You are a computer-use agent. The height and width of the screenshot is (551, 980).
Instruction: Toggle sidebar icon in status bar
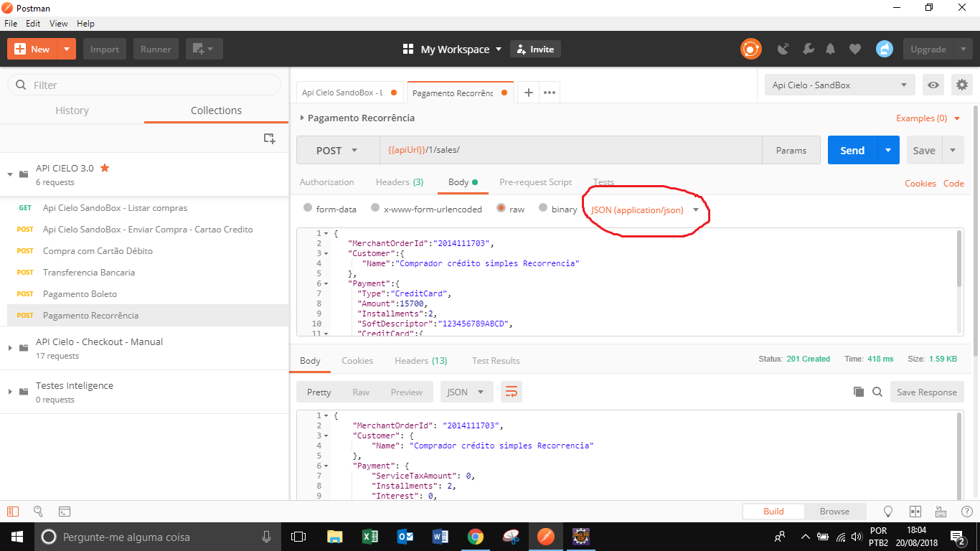(12, 512)
